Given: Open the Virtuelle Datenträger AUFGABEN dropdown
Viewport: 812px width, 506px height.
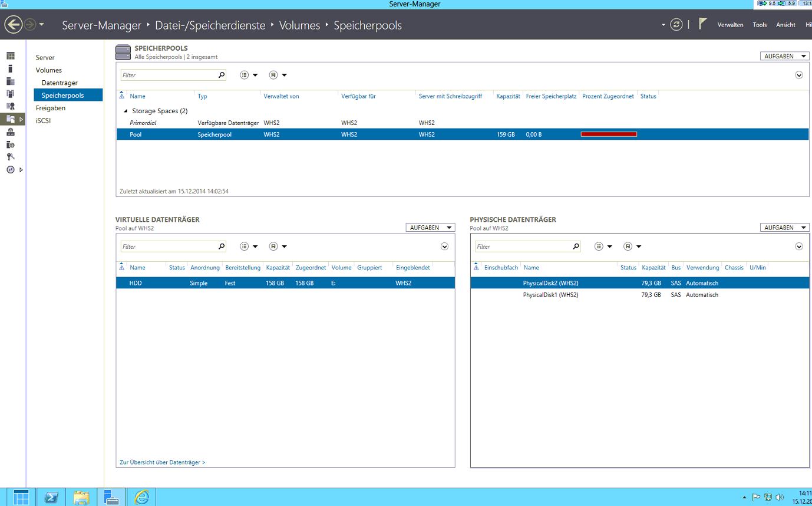Looking at the screenshot, I should (430, 228).
